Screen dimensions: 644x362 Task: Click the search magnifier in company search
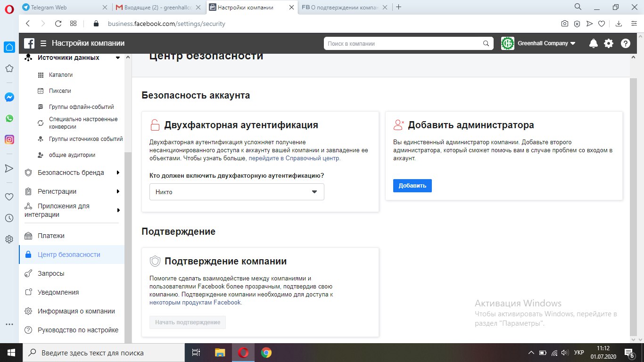pos(486,43)
